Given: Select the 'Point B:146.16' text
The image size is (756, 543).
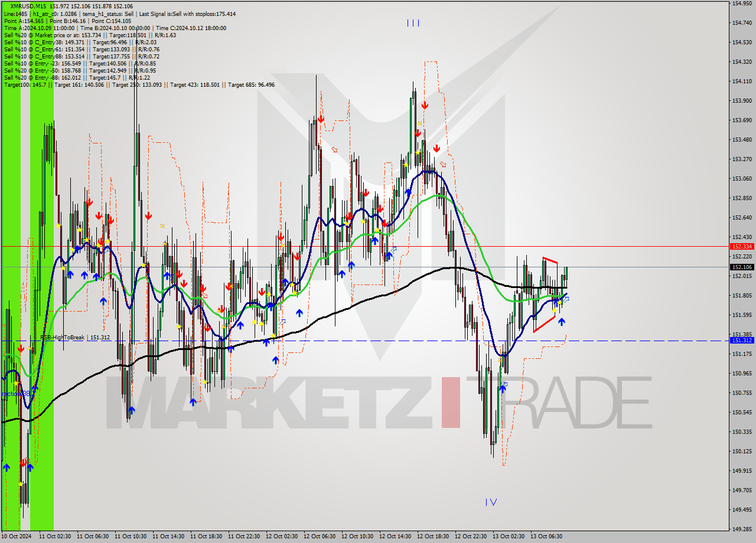Looking at the screenshot, I should point(69,21).
